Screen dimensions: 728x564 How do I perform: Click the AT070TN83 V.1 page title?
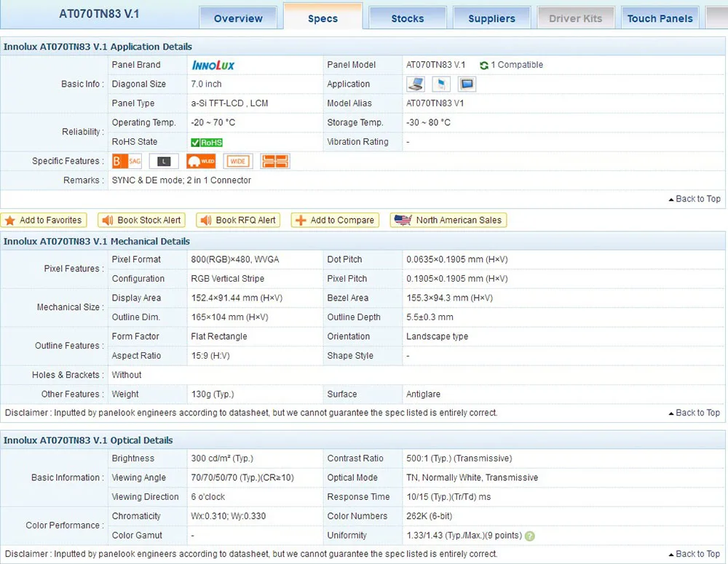[x=99, y=14]
